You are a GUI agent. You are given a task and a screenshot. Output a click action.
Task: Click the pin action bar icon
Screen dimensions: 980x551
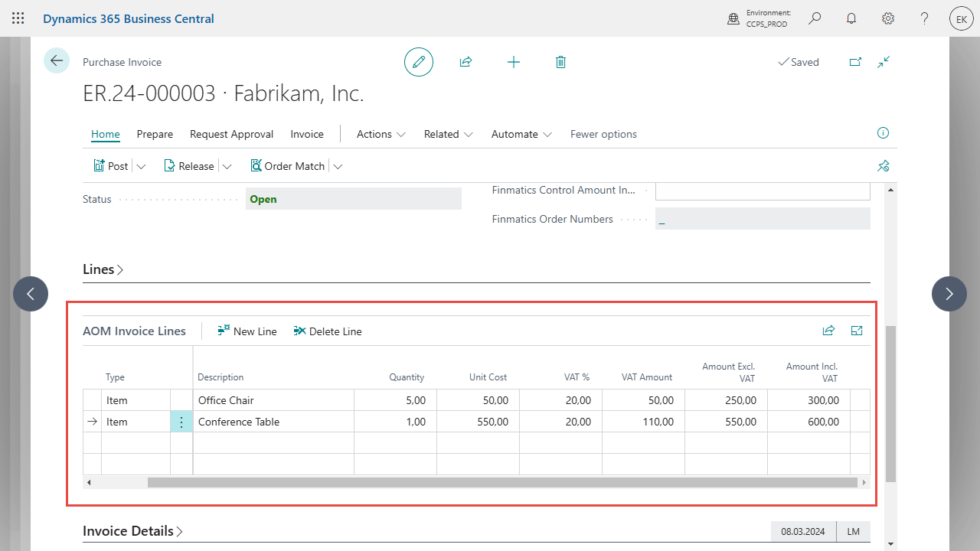(884, 166)
